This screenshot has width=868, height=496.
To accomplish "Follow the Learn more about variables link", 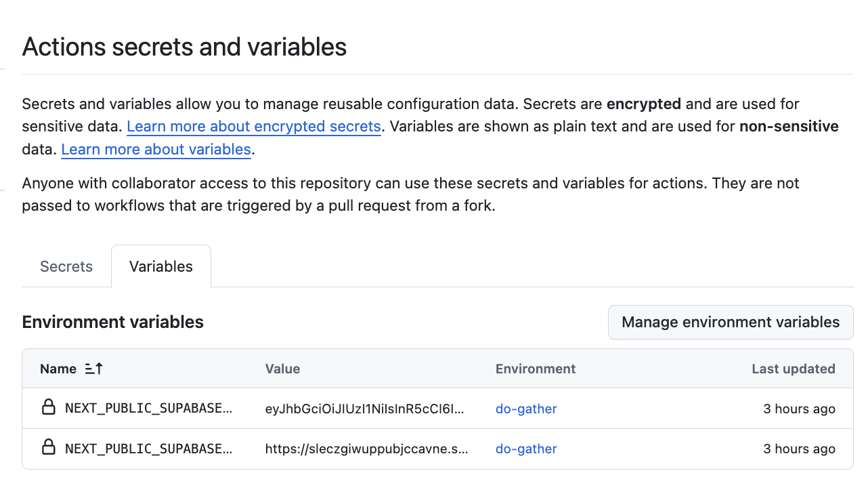I will click(156, 150).
